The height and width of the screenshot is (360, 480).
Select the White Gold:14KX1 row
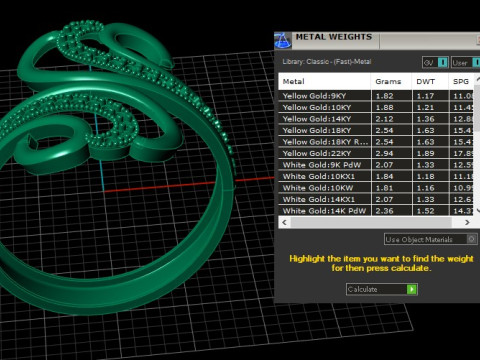(376, 199)
